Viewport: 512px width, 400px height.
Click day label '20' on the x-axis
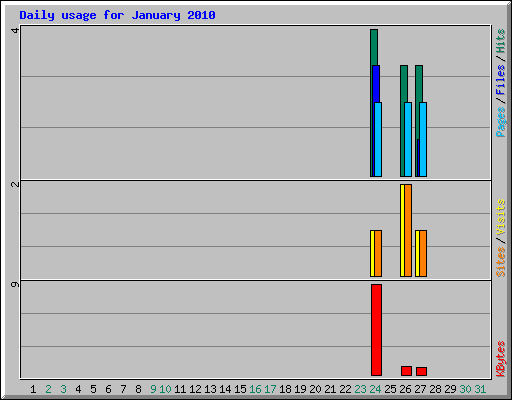pos(315,389)
